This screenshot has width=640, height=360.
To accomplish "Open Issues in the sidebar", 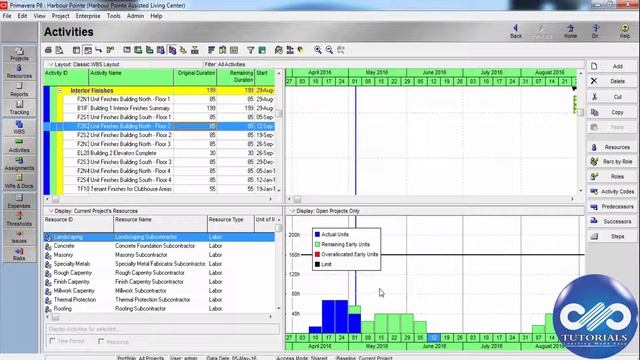I will (x=19, y=237).
